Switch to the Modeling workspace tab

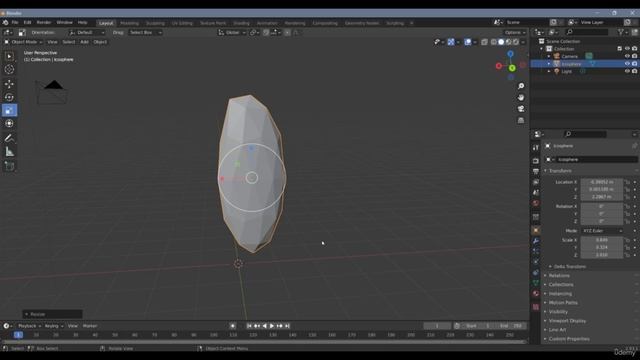pos(129,23)
